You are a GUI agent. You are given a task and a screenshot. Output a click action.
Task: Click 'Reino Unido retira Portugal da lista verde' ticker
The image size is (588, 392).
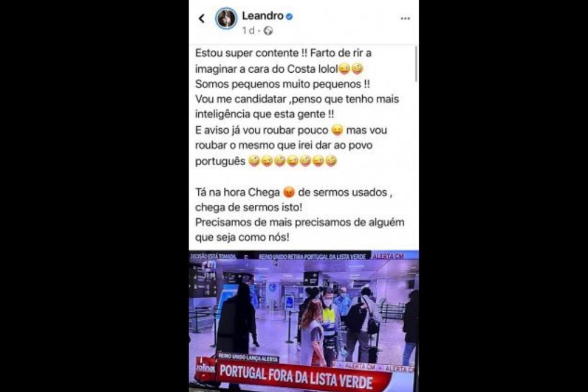312,256
